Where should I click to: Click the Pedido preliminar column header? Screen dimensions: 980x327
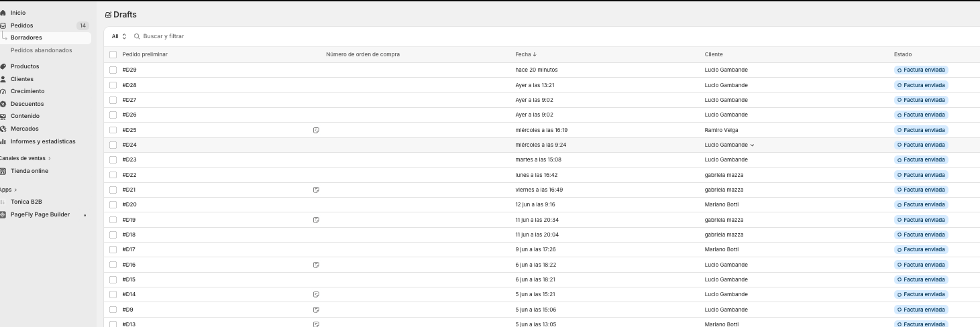point(145,54)
